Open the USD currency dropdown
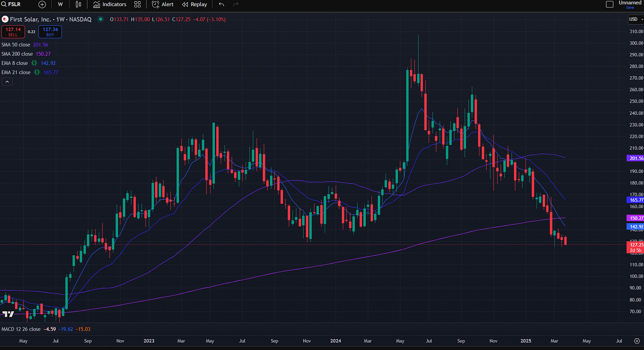The width and height of the screenshot is (644, 350). pyautogui.click(x=635, y=19)
